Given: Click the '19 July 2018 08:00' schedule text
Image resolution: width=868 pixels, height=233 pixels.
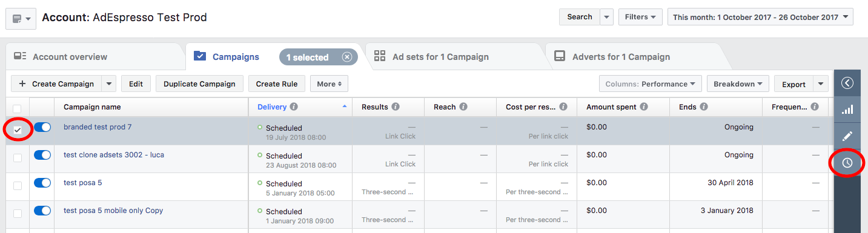Looking at the screenshot, I should [x=296, y=137].
